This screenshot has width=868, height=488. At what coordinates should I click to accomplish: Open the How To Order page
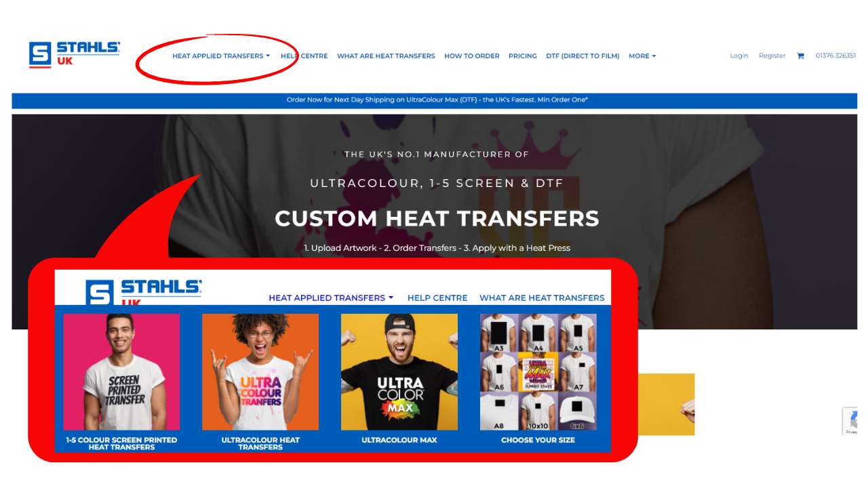[x=472, y=56]
